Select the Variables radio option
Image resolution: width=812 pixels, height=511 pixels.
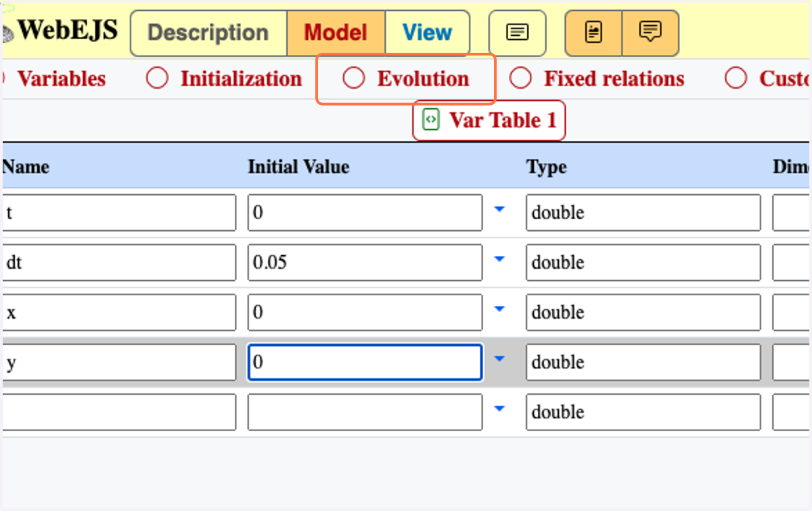coord(55,79)
